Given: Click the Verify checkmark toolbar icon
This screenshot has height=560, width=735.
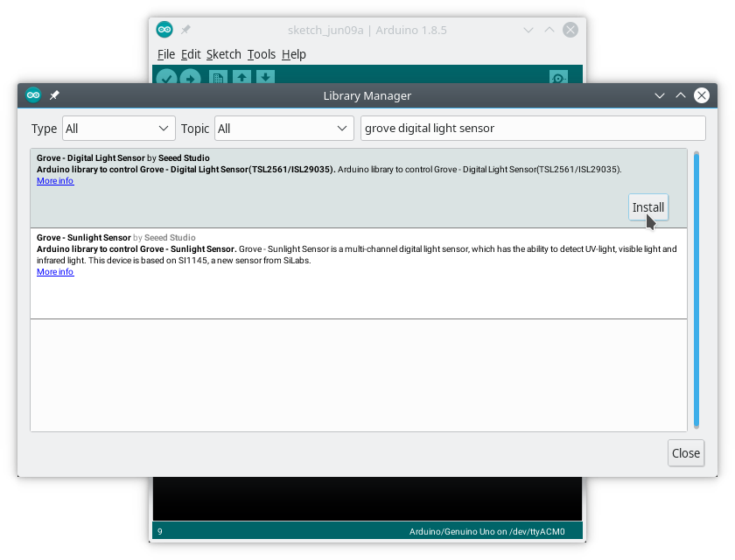Looking at the screenshot, I should coord(166,79).
